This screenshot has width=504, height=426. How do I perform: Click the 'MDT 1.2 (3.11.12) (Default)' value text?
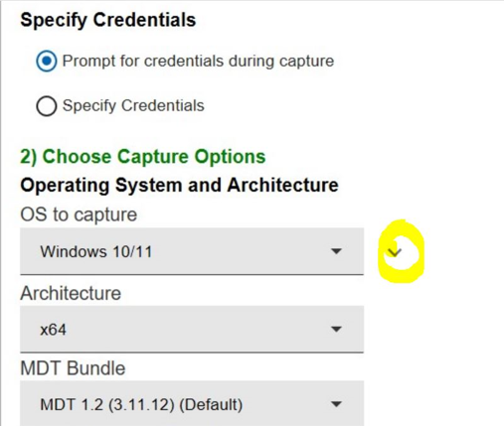141,405
